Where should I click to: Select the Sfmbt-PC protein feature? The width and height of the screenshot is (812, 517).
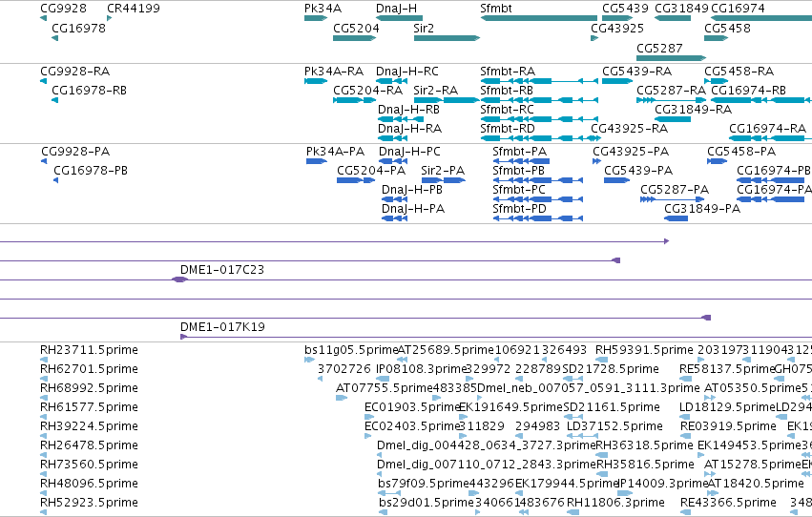(538, 199)
